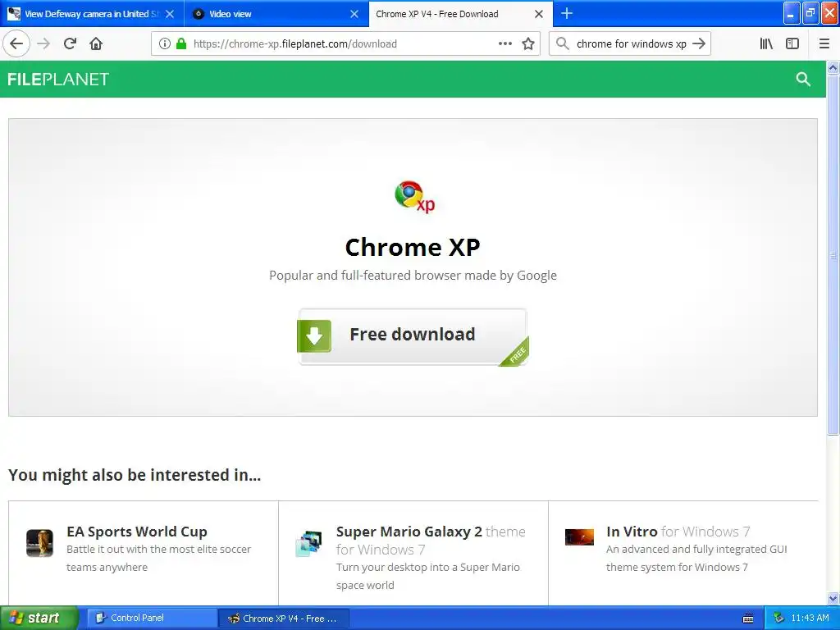Viewport: 840px width, 630px height.
Task: Open In Vitro for Windows 7 link
Action: point(678,532)
